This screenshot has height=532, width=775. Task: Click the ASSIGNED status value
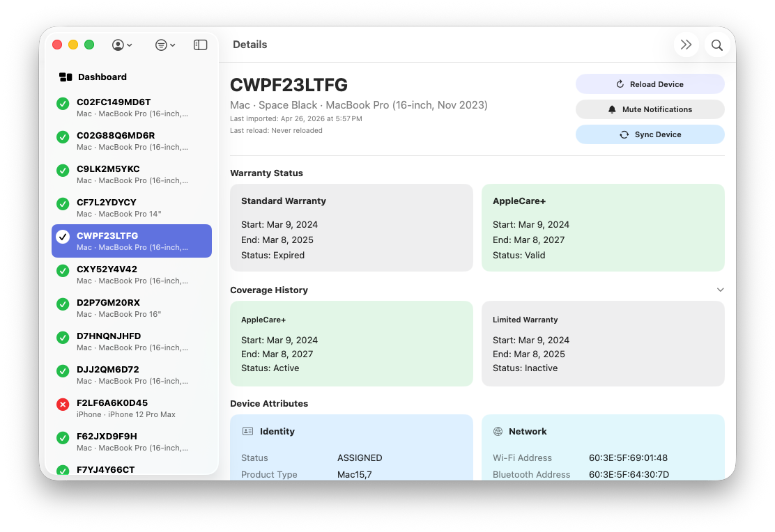[360, 458]
